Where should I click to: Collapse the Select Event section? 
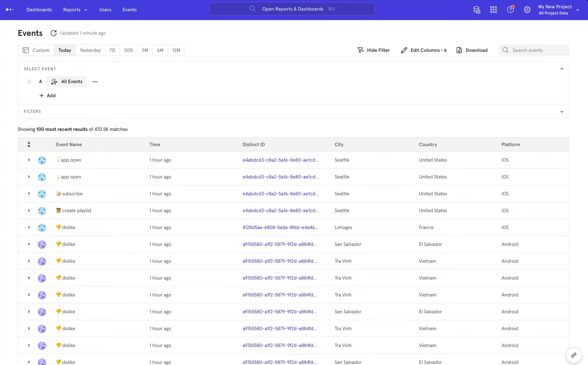[561, 69]
